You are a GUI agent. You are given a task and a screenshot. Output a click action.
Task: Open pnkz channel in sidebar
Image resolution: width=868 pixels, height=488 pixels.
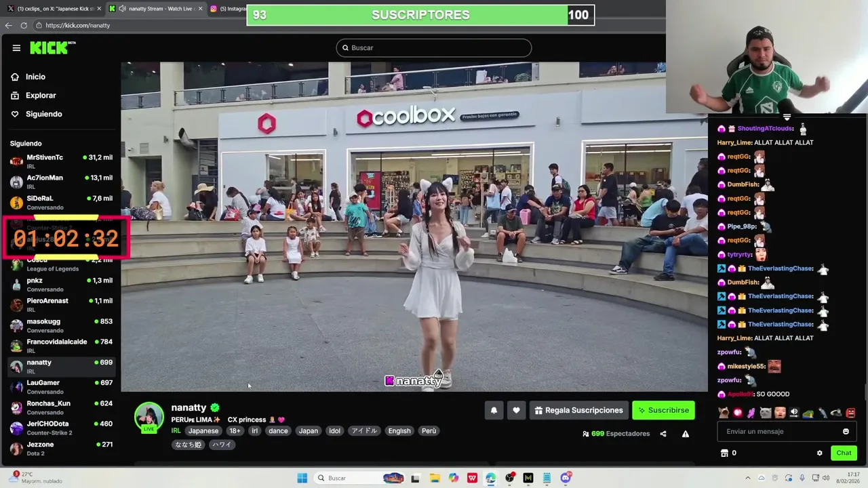tap(61, 285)
